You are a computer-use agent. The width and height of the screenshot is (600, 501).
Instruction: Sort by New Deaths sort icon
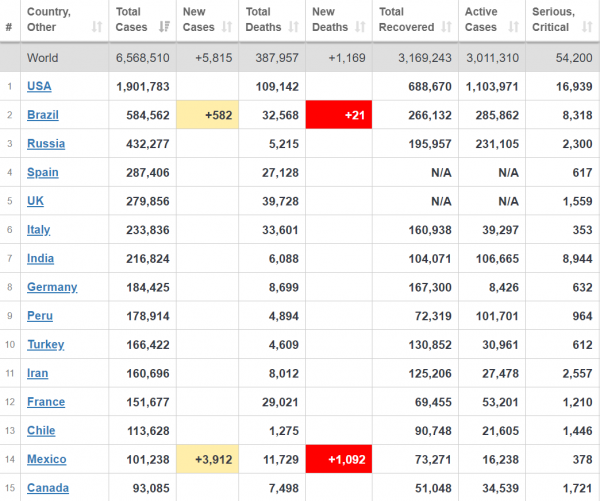360,27
